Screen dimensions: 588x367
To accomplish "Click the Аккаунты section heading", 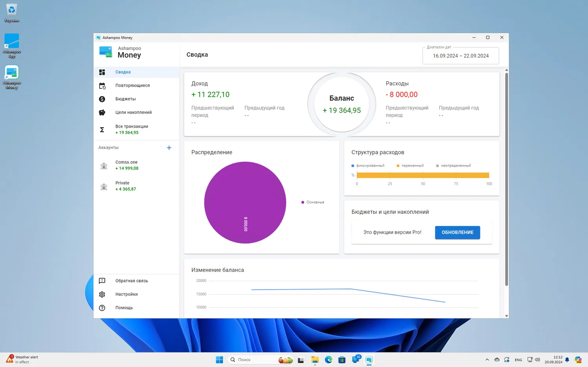I will point(109,148).
